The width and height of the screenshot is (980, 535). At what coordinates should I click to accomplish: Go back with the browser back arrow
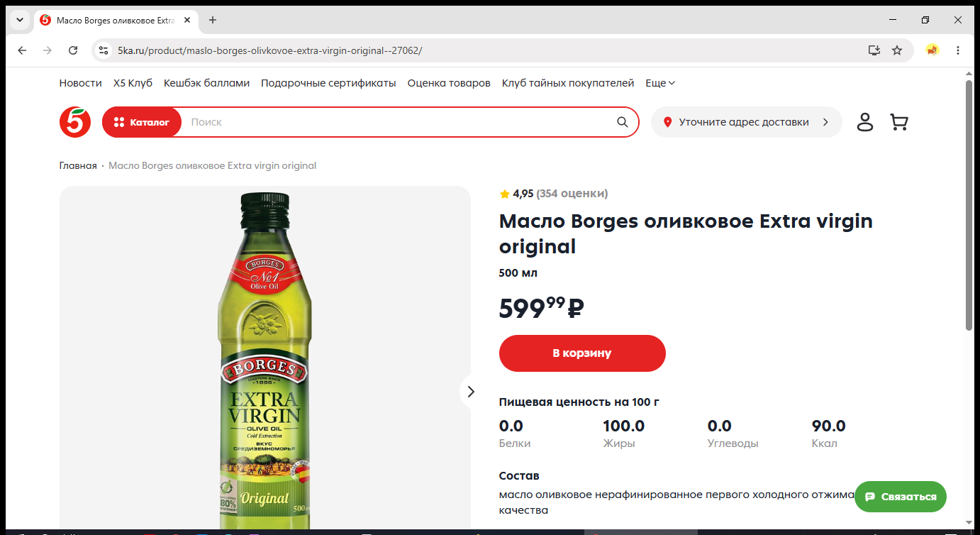(x=22, y=50)
